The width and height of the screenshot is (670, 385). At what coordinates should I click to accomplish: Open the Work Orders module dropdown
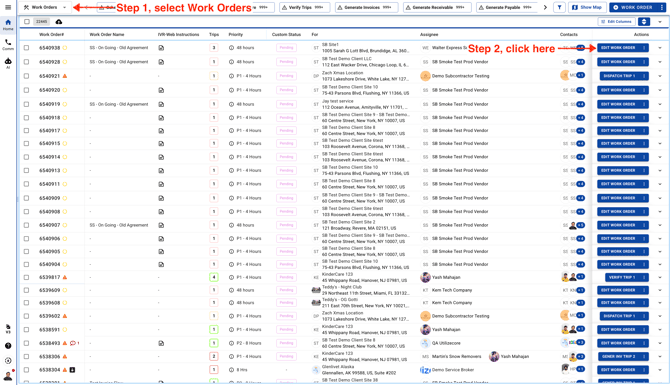46,7
